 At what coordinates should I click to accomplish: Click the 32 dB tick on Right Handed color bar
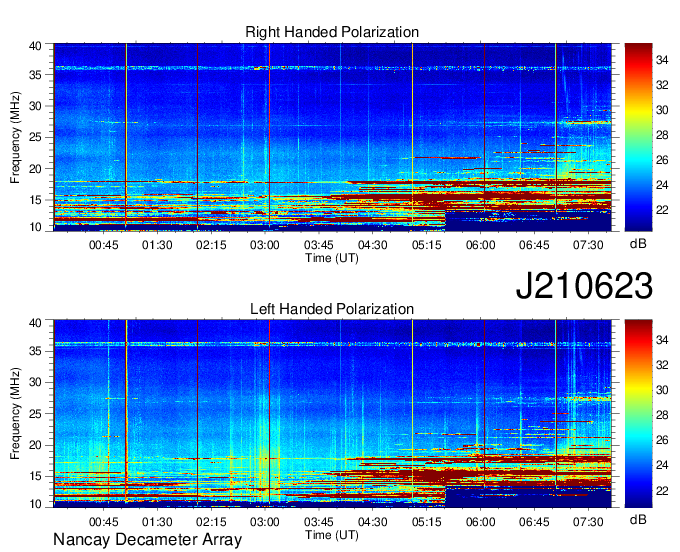[x=662, y=85]
